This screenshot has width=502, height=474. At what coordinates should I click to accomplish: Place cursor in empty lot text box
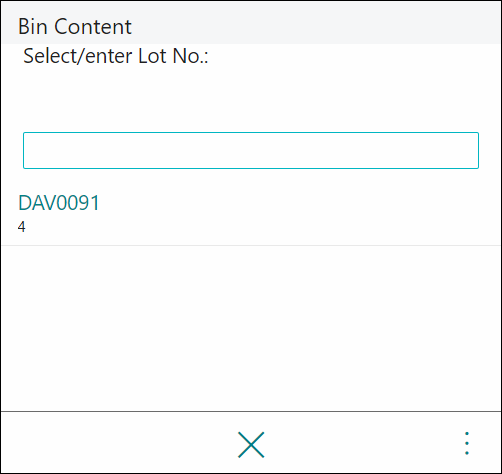click(251, 150)
